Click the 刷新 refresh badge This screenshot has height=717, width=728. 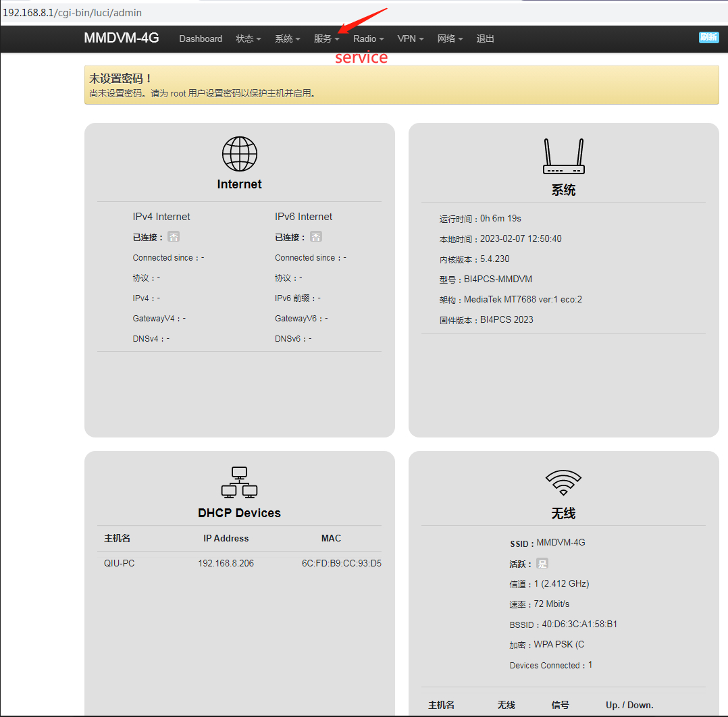(708, 37)
